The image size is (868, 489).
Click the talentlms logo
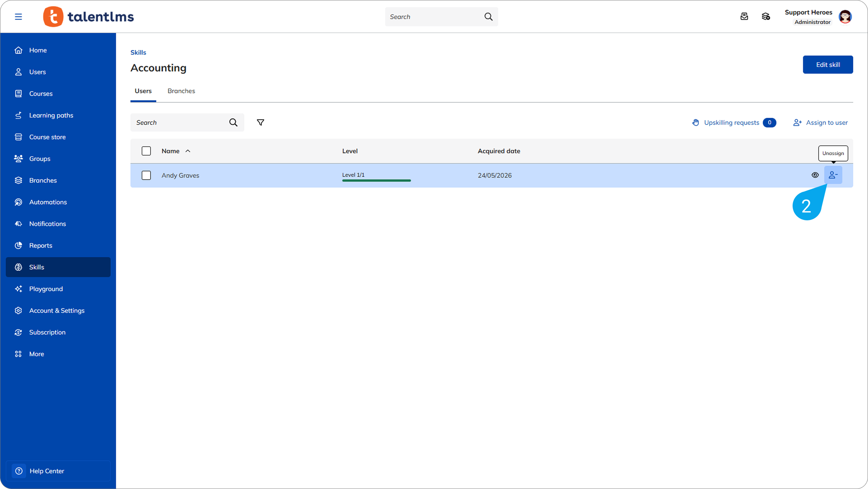click(x=89, y=17)
